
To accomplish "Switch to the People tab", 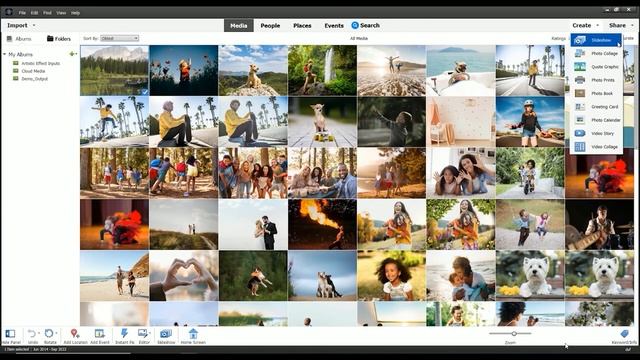I will 270,25.
